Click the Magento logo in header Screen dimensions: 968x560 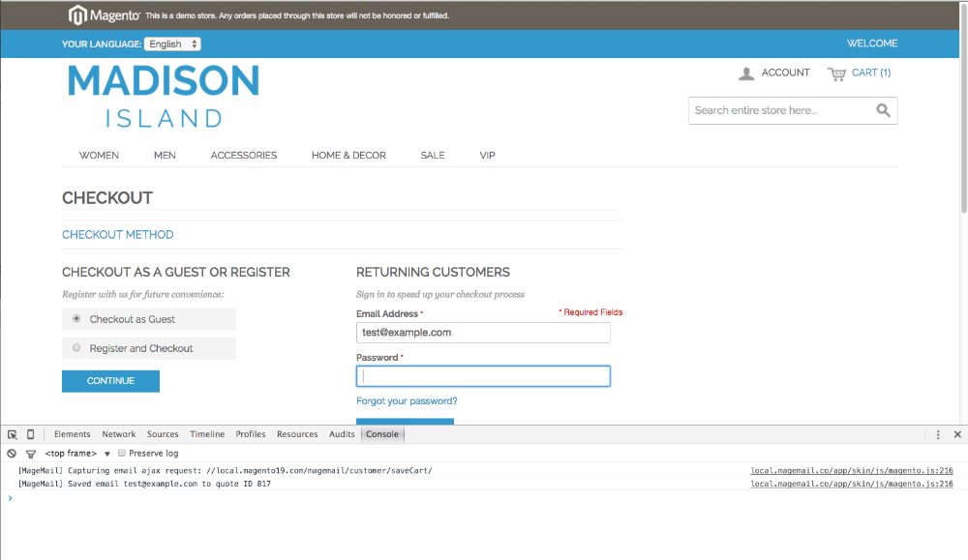[104, 15]
